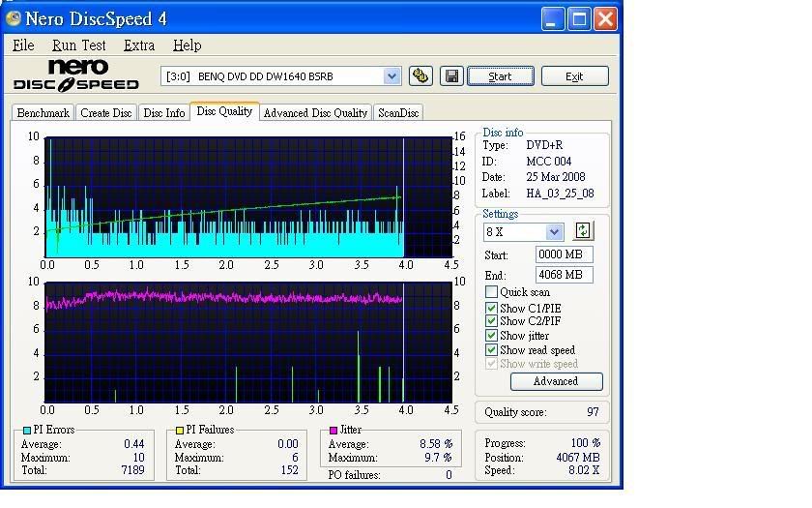Open the Extra menu
812x508 pixels.
point(139,45)
